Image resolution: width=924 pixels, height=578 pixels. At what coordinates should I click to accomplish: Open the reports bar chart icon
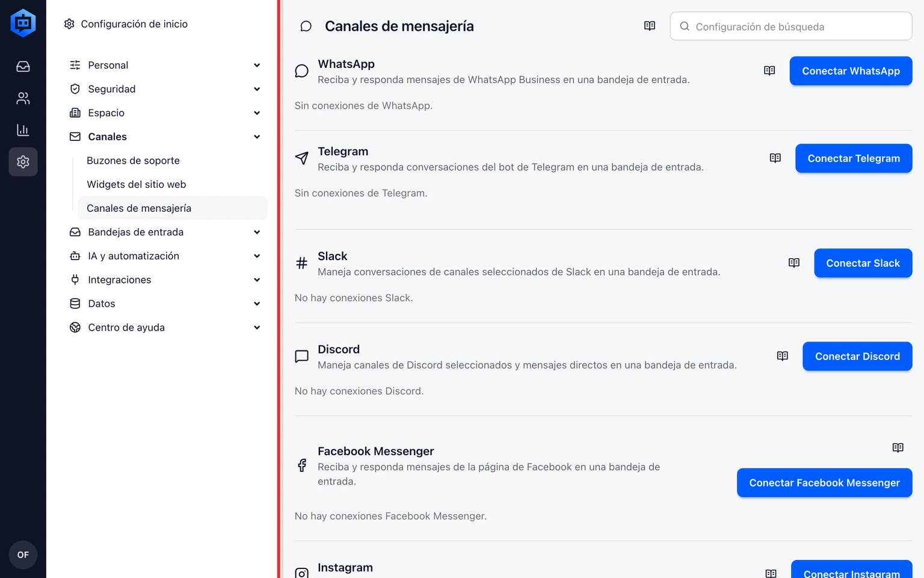pyautogui.click(x=23, y=129)
